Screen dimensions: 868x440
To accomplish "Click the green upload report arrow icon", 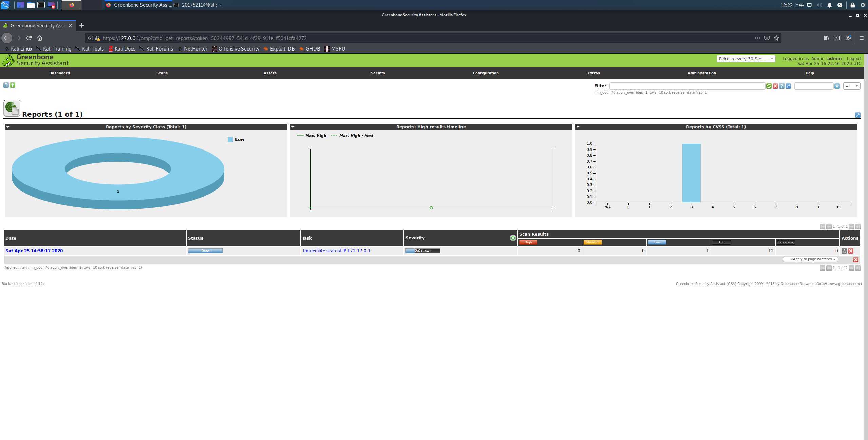I will pyautogui.click(x=13, y=85).
